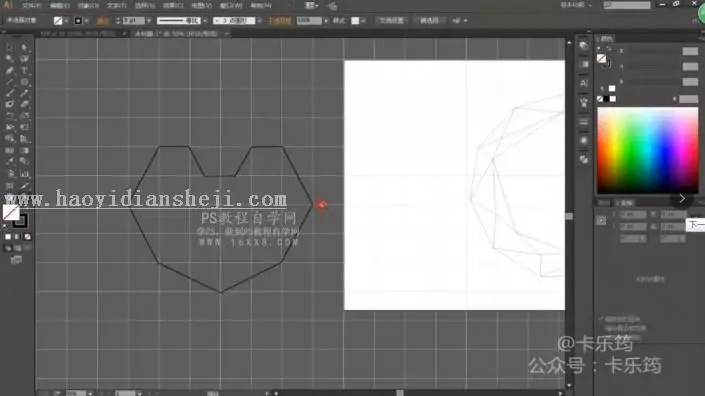The width and height of the screenshot is (705, 396).
Task: Select the Pen tool
Action: [9, 70]
